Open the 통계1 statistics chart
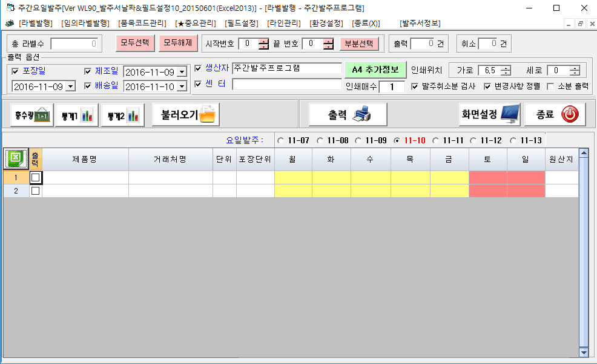Viewport: 597px width, 364px height. click(76, 114)
